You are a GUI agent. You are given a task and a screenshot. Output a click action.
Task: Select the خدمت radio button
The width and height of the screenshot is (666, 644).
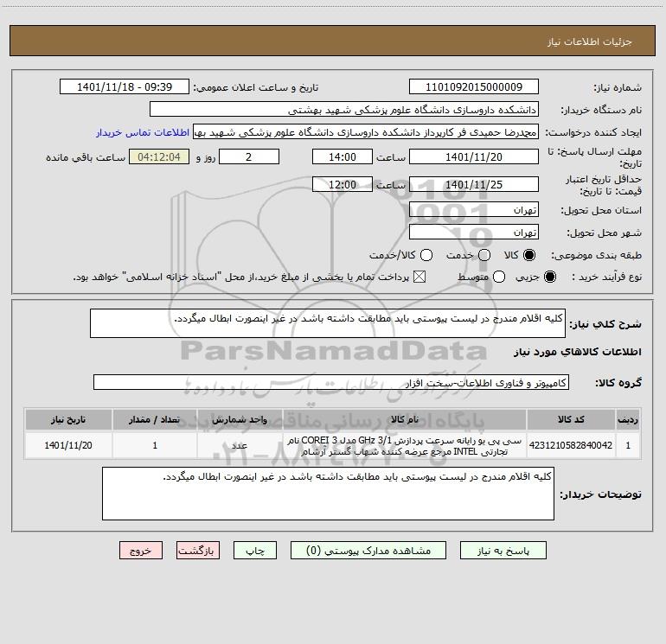point(484,255)
